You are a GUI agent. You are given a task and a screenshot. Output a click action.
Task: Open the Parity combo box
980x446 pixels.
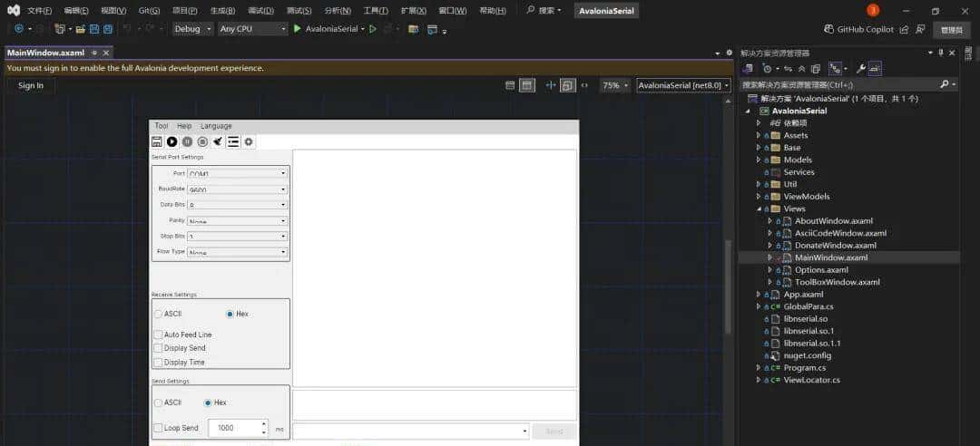(x=238, y=220)
